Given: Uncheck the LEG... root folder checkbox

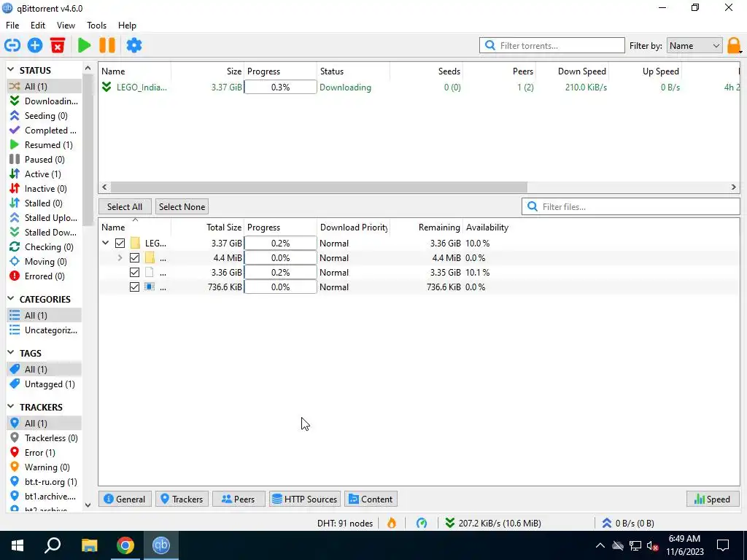Looking at the screenshot, I should tap(120, 244).
